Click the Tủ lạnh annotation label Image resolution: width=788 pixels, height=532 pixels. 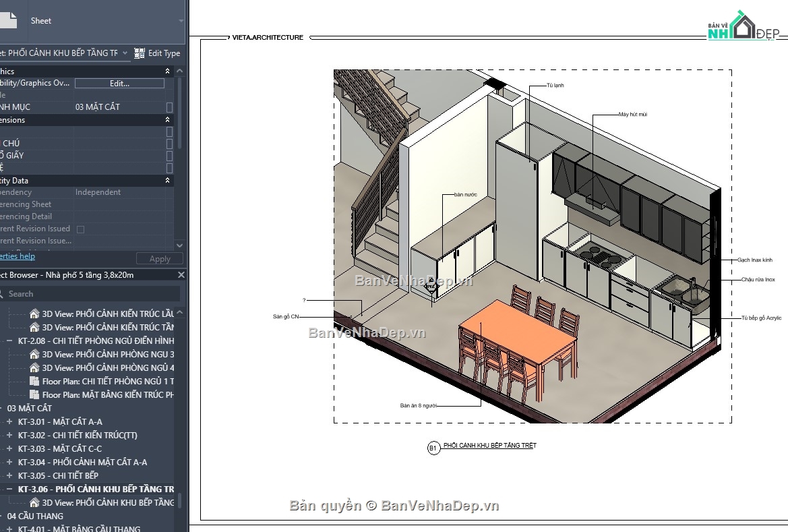(555, 86)
